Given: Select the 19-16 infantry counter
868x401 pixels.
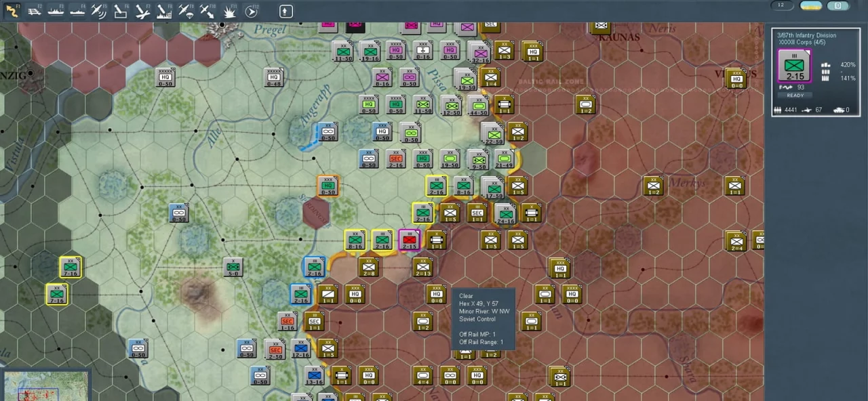Looking at the screenshot, I should tap(370, 51).
